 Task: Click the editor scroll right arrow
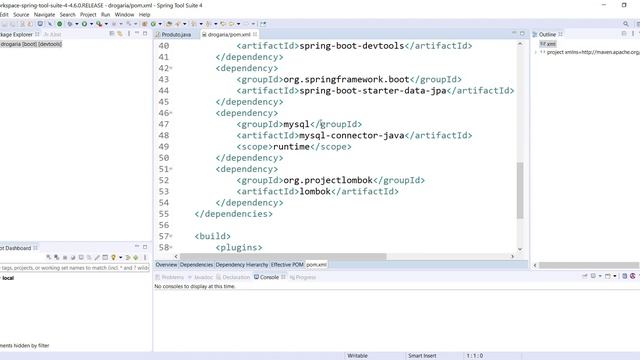(x=512, y=256)
